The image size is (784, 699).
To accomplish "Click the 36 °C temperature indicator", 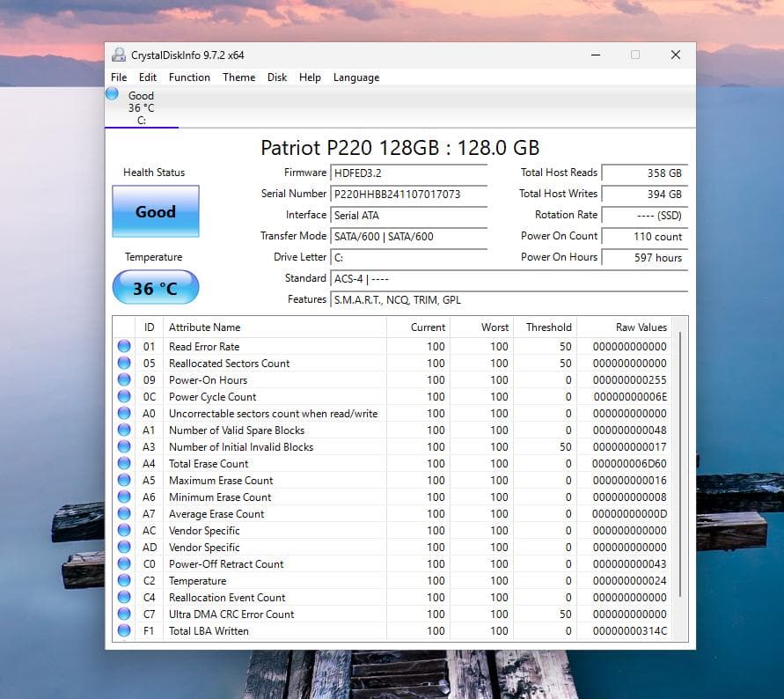I will point(155,287).
